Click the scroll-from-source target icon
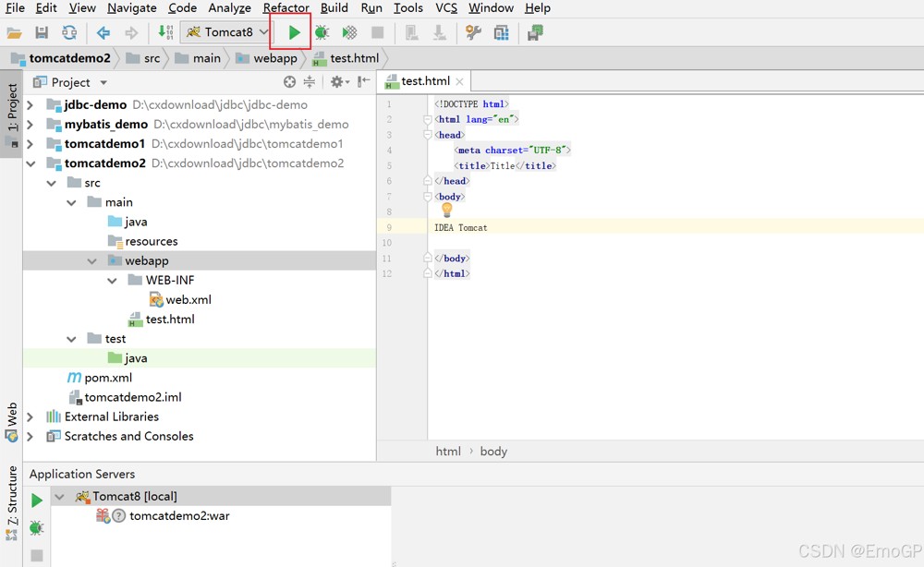 [x=289, y=82]
